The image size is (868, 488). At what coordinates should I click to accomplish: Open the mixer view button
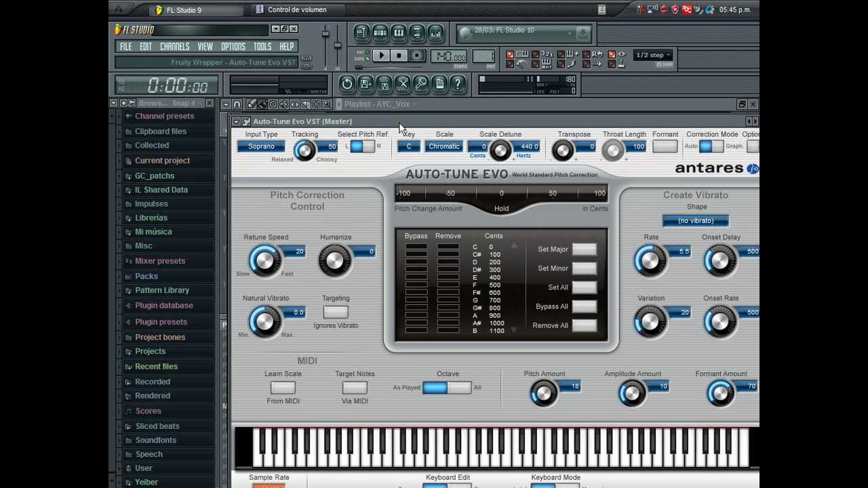click(x=435, y=33)
